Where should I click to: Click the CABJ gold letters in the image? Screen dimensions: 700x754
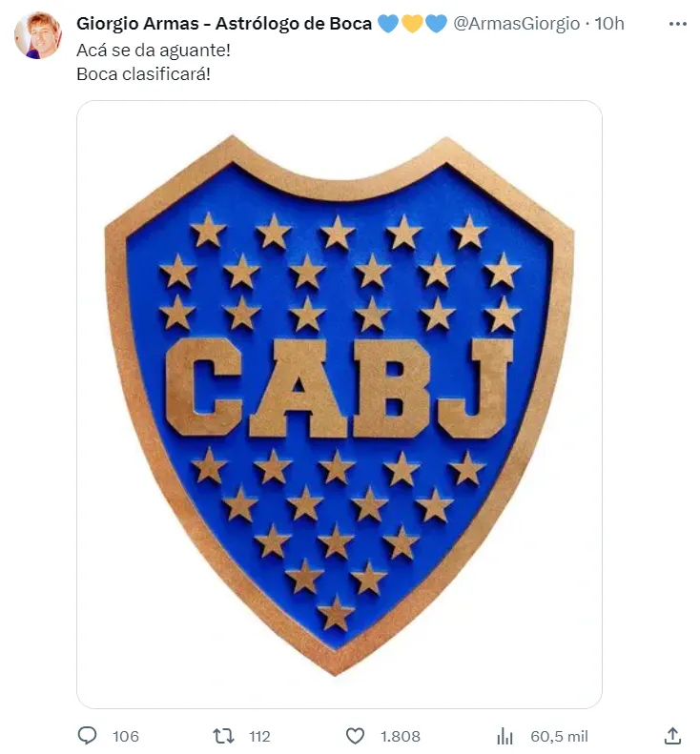coord(340,388)
